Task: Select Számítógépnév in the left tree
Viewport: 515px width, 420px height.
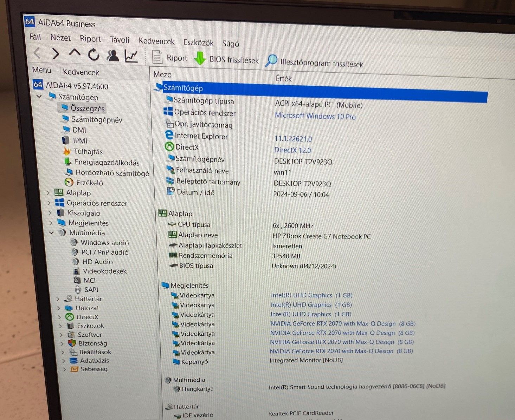Action: coord(92,119)
